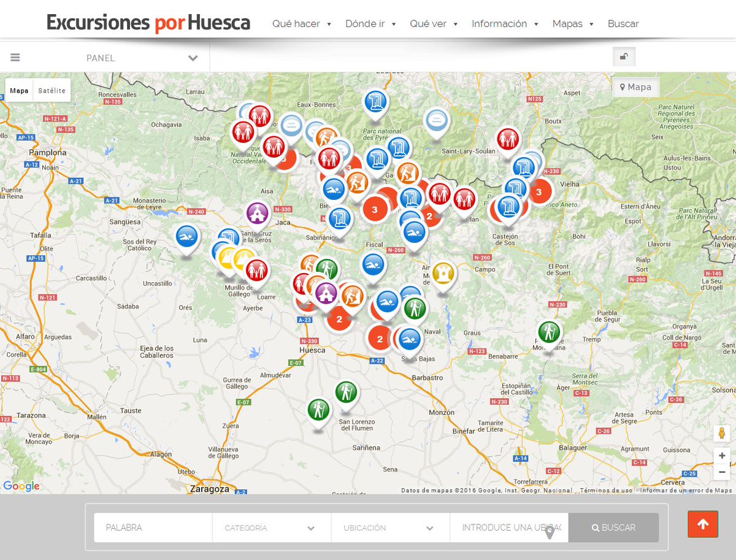Image resolution: width=736 pixels, height=560 pixels.
Task: Select the lake marker above Saint-Lary-Soulan
Action: click(x=437, y=122)
